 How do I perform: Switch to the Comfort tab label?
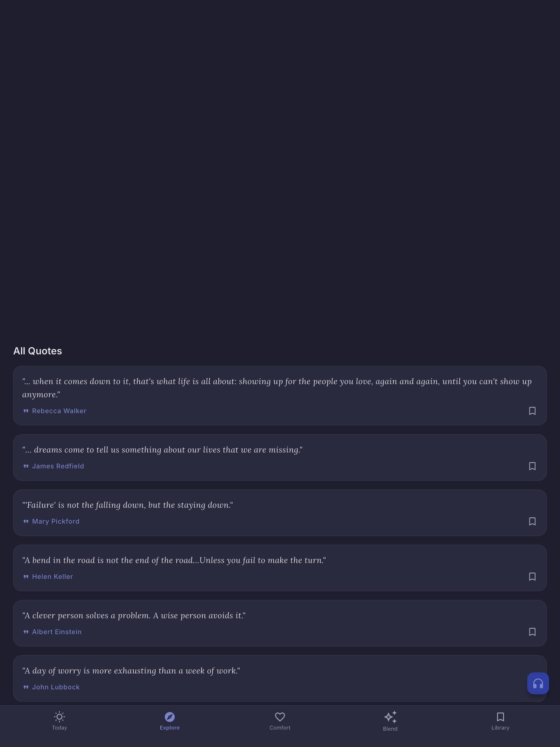tap(280, 728)
